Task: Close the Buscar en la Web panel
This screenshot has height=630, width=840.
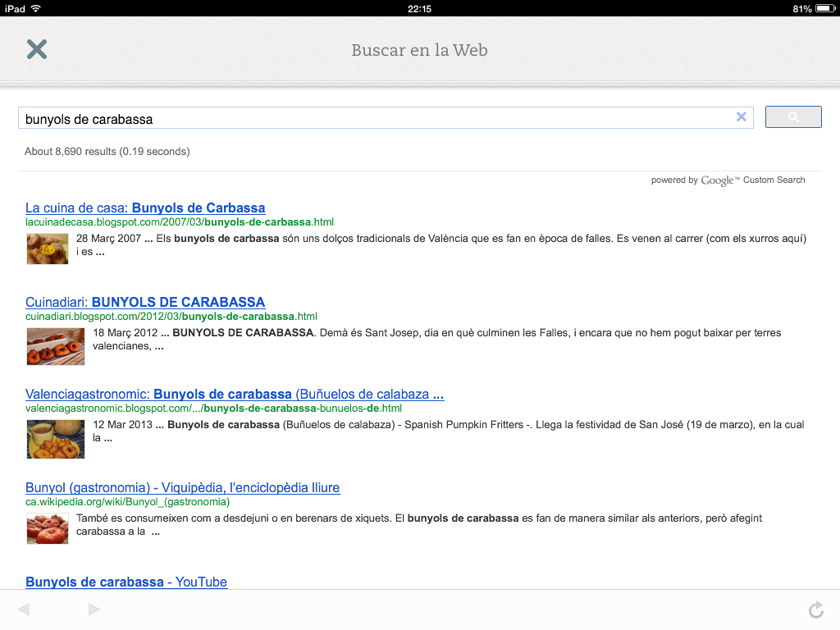Action: (37, 49)
